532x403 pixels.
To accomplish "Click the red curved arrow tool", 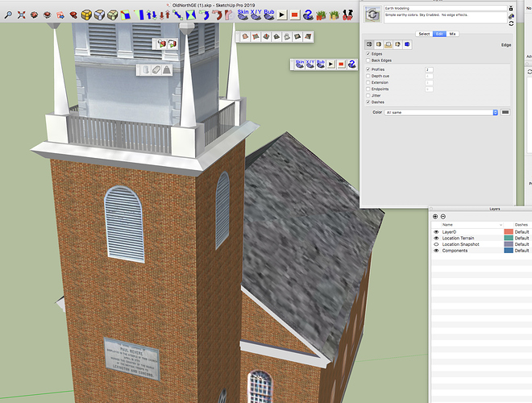I will click(x=217, y=15).
